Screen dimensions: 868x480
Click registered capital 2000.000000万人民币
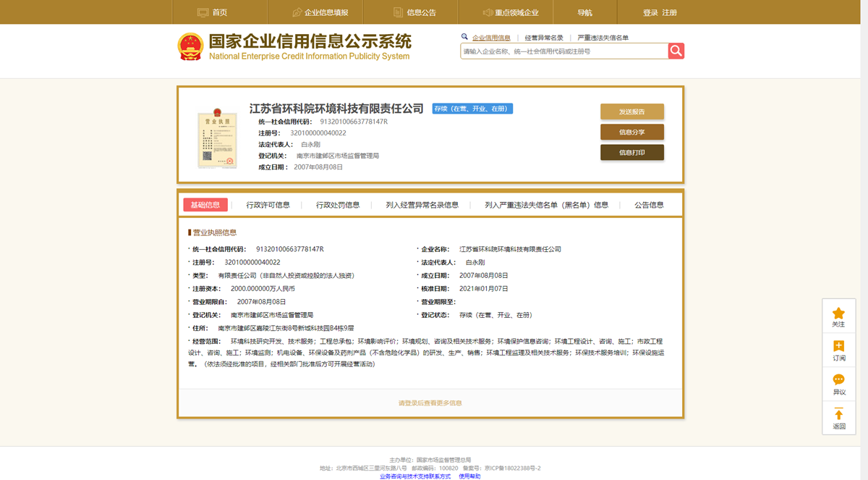(x=263, y=288)
